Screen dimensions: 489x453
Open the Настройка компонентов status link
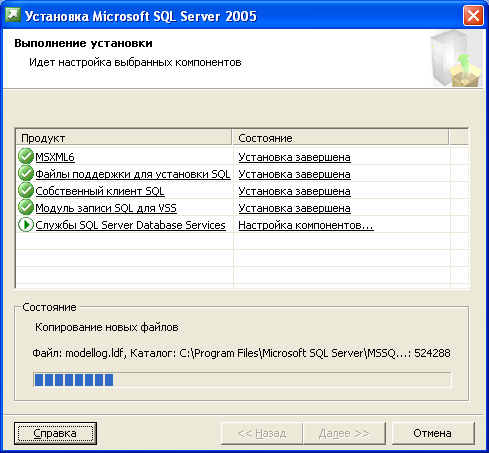[306, 225]
